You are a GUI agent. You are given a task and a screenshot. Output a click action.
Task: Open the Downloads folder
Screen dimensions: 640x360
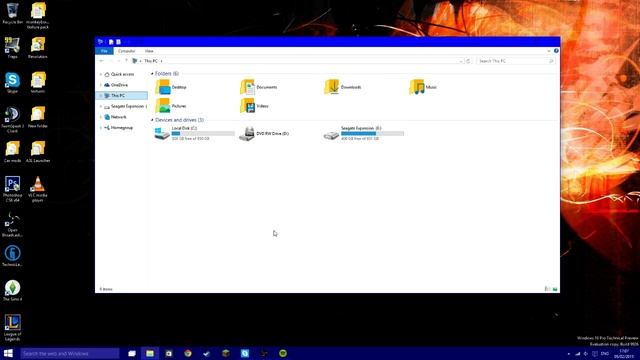point(343,87)
